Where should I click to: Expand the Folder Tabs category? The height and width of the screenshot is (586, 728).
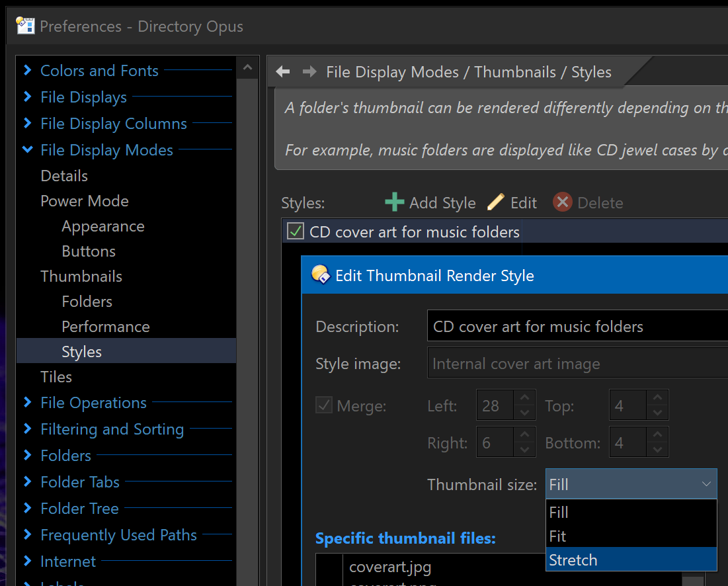coord(27,481)
